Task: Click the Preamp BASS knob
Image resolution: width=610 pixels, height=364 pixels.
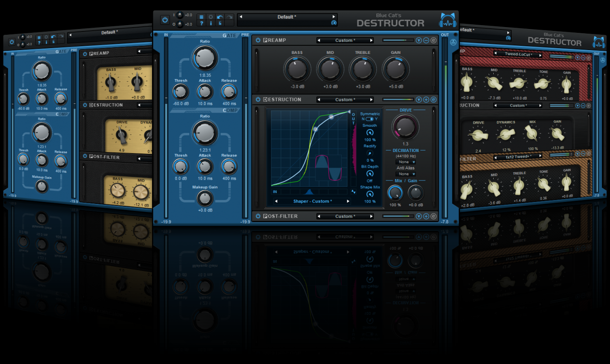Action: tap(296, 70)
